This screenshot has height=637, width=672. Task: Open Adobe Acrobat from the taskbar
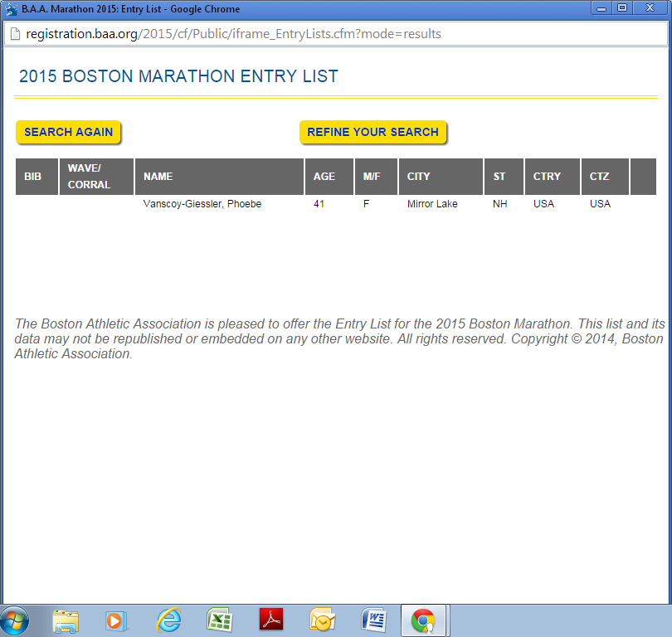[x=270, y=620]
